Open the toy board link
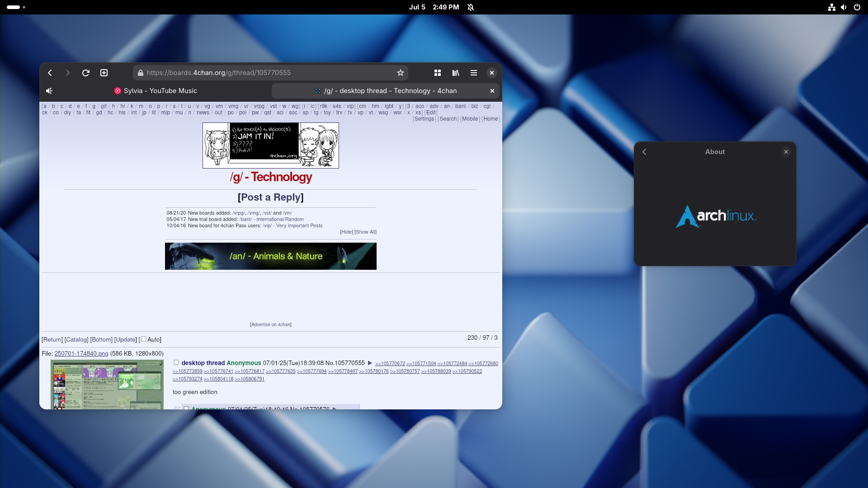This screenshot has width=868, height=488. [327, 113]
